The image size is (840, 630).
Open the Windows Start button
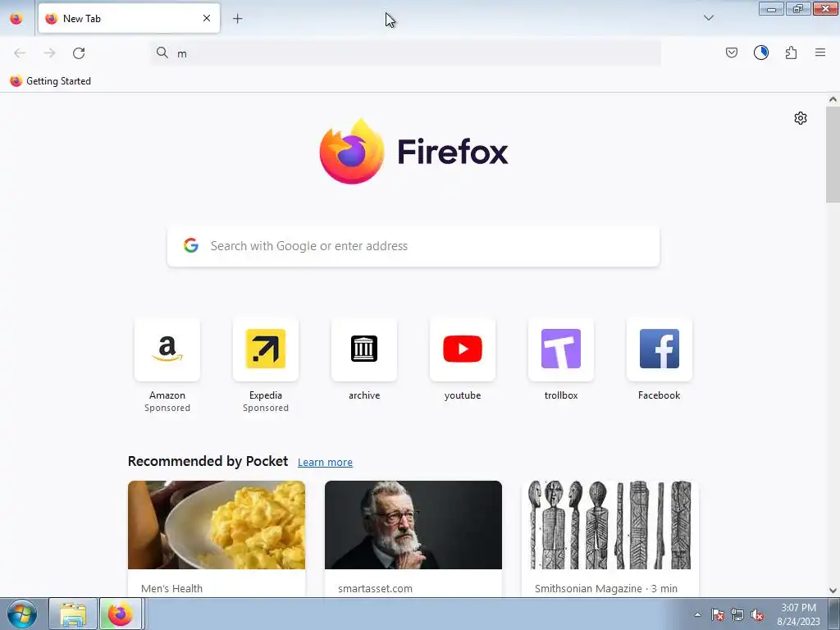click(22, 614)
